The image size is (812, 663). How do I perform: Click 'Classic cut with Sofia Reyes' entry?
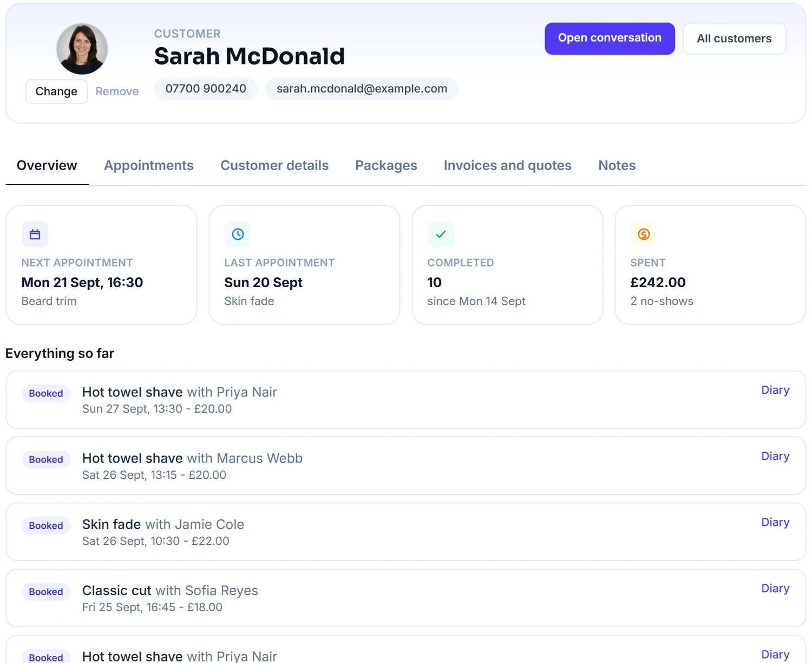pos(170,590)
